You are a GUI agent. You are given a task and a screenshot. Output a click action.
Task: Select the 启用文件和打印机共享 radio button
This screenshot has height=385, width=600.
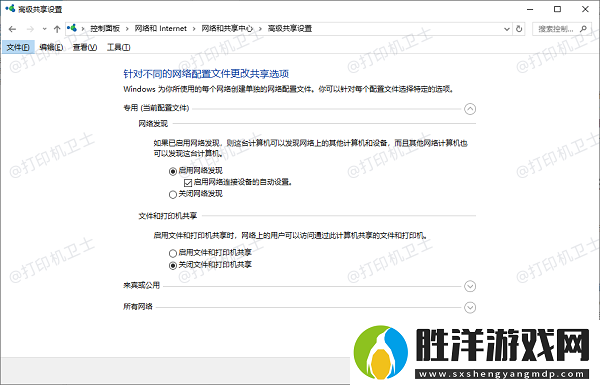pos(173,253)
